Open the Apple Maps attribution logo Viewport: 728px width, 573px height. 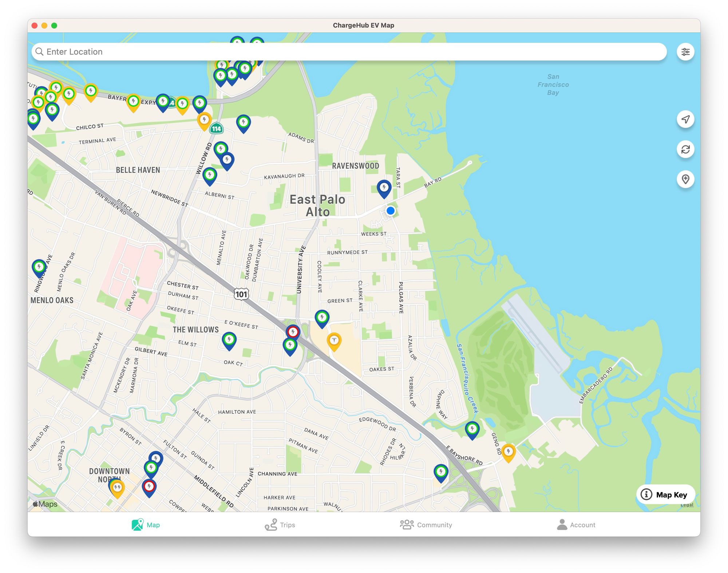[x=45, y=504]
